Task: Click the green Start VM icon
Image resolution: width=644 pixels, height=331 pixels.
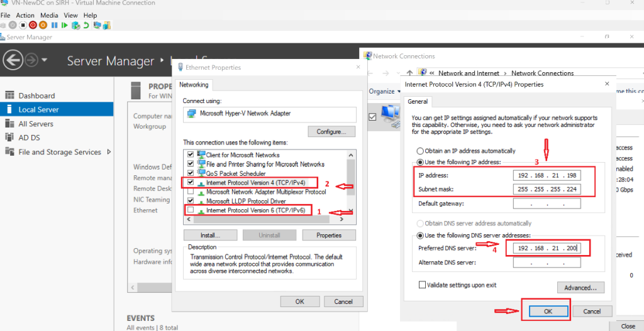Action: (x=65, y=25)
